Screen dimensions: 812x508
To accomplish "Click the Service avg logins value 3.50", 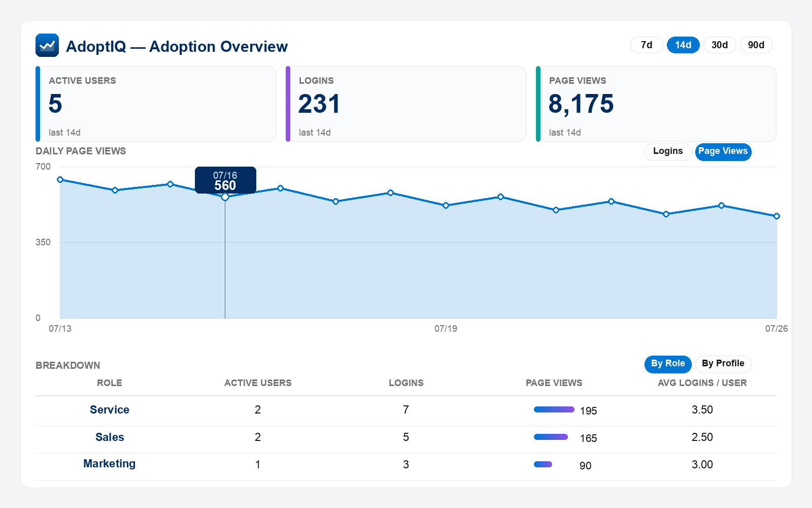I will pyautogui.click(x=702, y=410).
